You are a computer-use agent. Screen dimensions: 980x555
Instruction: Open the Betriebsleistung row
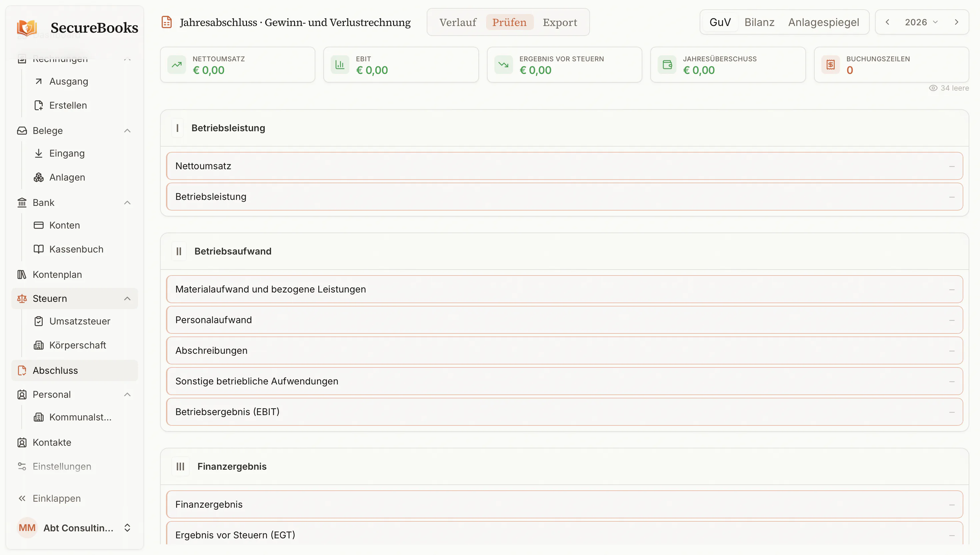(564, 197)
